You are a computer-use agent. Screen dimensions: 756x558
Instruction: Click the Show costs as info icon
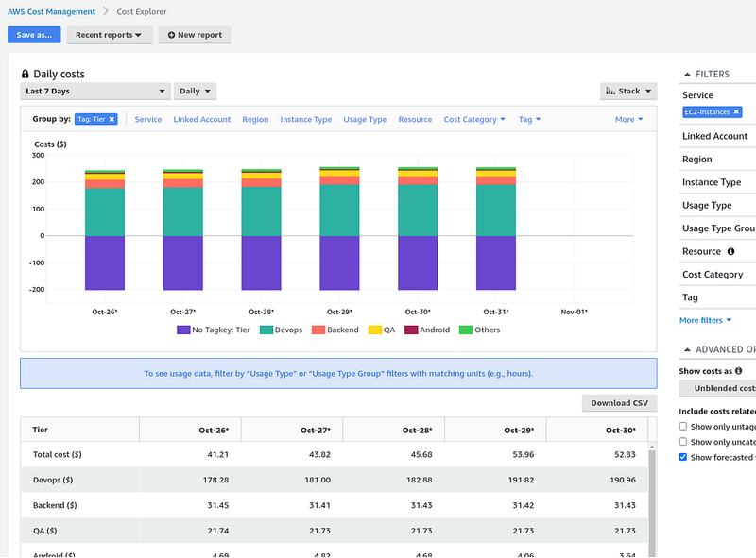(x=738, y=371)
